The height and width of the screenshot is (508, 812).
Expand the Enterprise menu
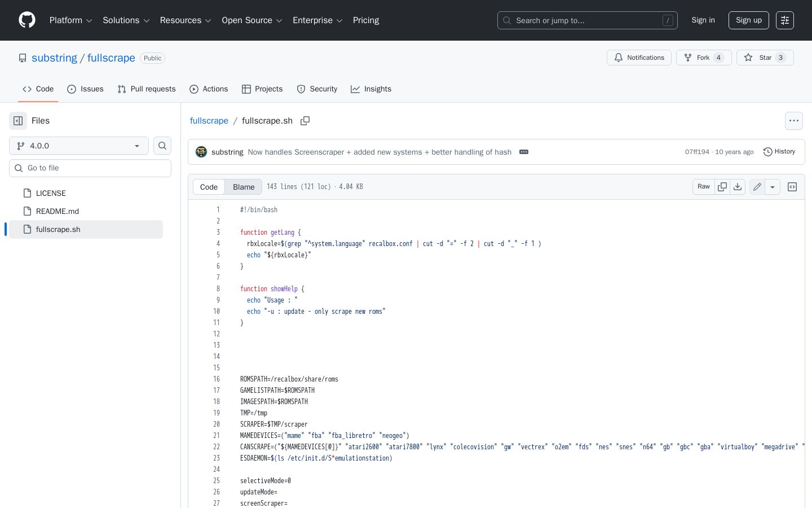click(317, 20)
